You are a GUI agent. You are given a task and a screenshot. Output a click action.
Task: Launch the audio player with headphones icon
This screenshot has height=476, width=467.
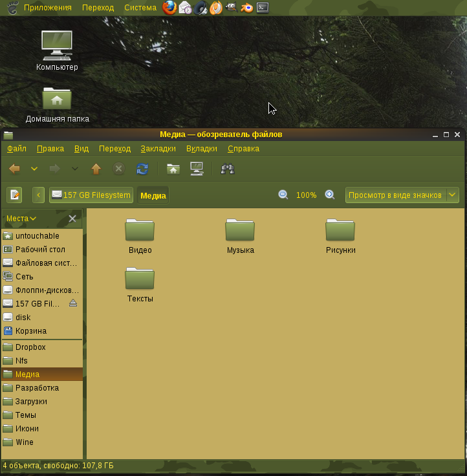point(201,8)
